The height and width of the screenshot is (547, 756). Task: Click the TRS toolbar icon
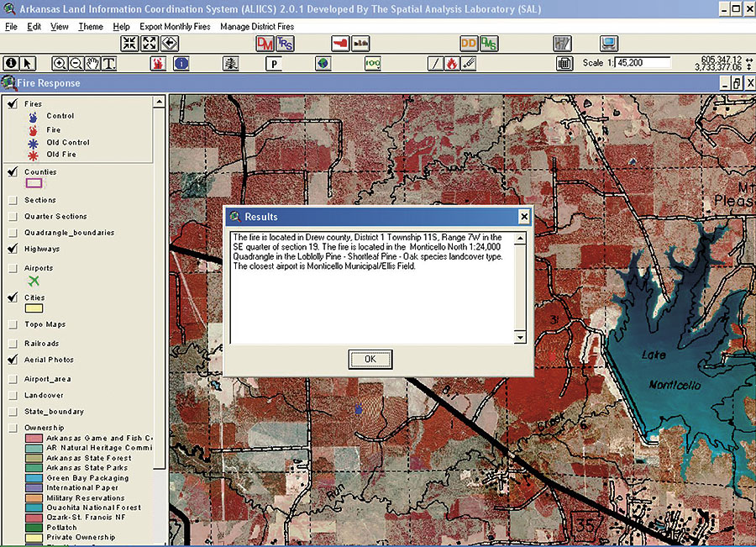(285, 44)
